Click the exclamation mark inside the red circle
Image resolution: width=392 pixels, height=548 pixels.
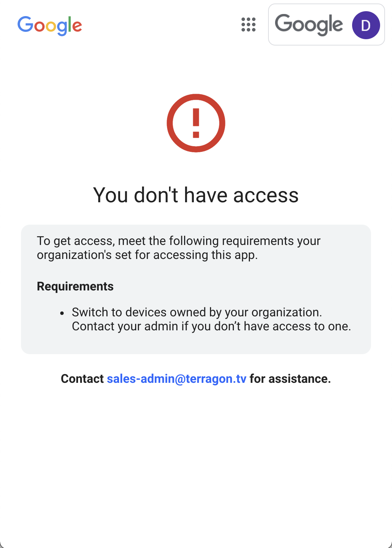[x=196, y=123]
